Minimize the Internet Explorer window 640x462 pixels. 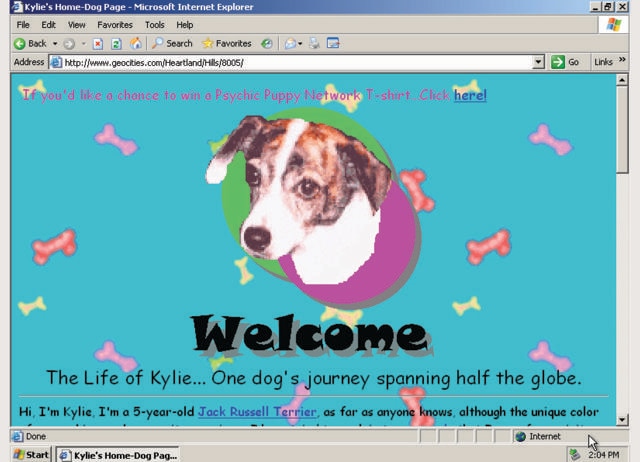(596, 7)
